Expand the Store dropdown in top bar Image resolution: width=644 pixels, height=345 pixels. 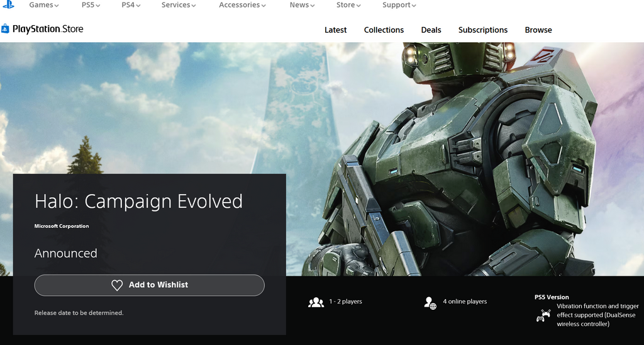tap(348, 5)
